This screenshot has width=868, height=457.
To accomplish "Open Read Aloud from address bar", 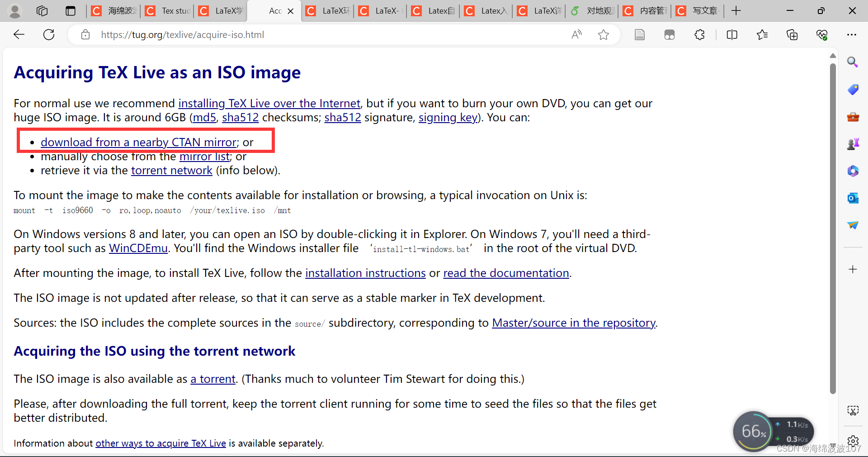I will pyautogui.click(x=576, y=34).
